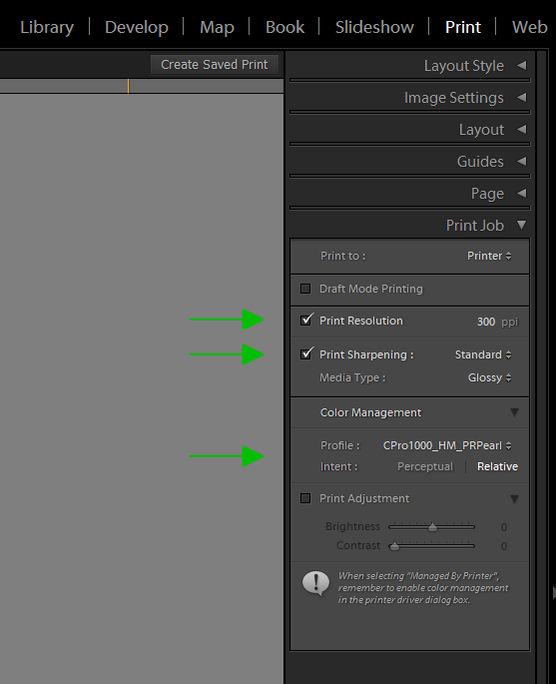The image size is (556, 684).
Task: Open the Print to Printer dropdown
Action: (489, 256)
